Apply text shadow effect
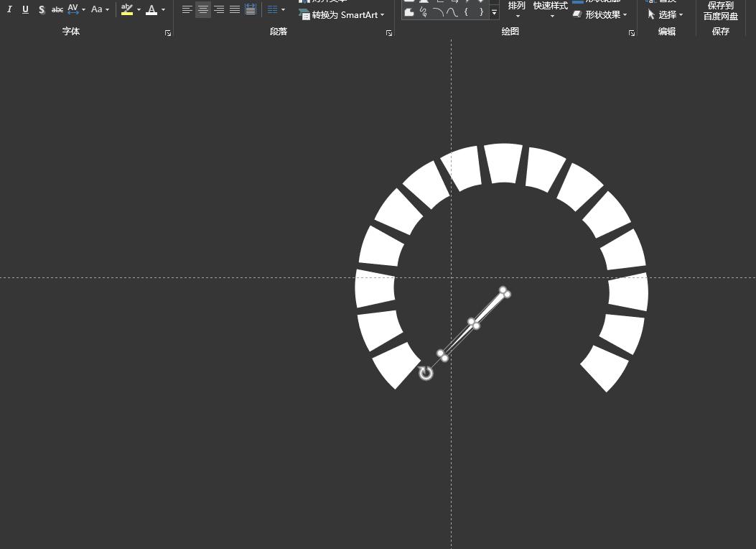 point(42,9)
